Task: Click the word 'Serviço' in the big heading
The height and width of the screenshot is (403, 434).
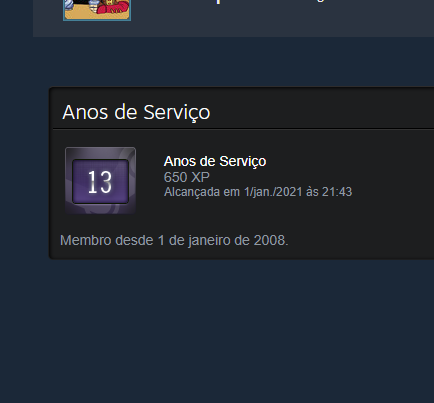Action: click(x=177, y=112)
